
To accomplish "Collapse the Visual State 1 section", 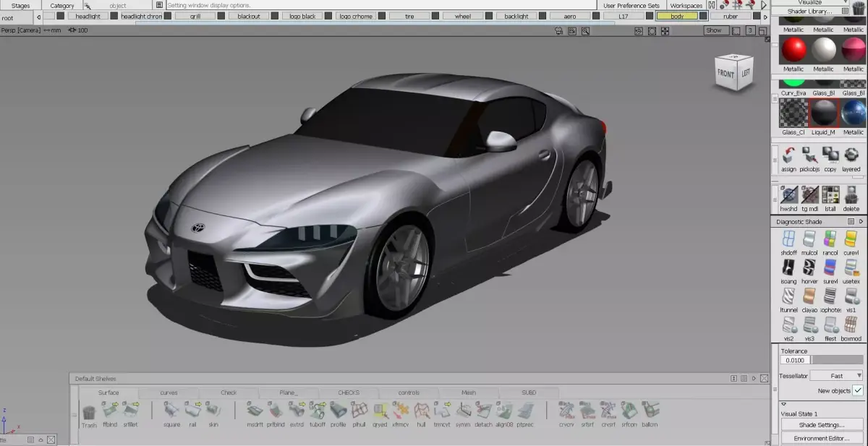I will click(783, 404).
